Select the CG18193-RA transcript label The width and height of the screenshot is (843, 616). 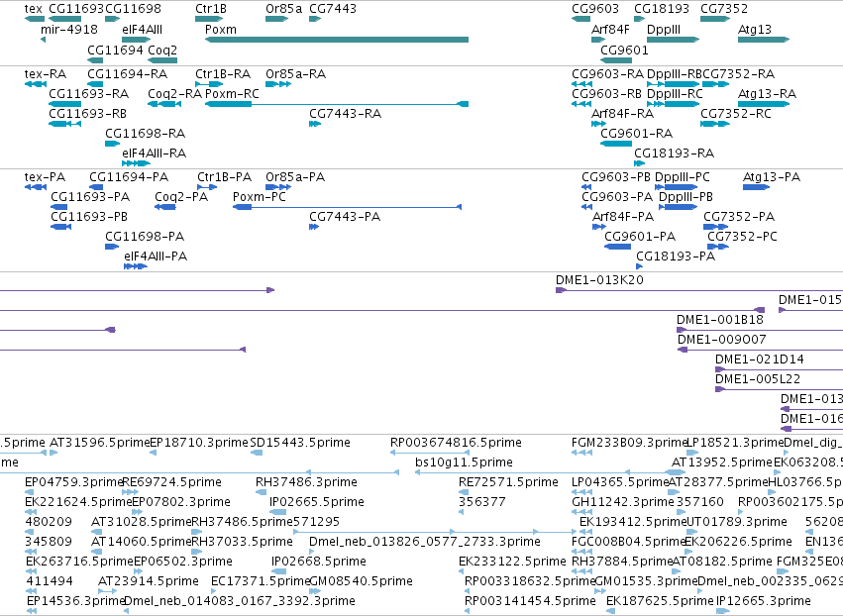point(675,154)
